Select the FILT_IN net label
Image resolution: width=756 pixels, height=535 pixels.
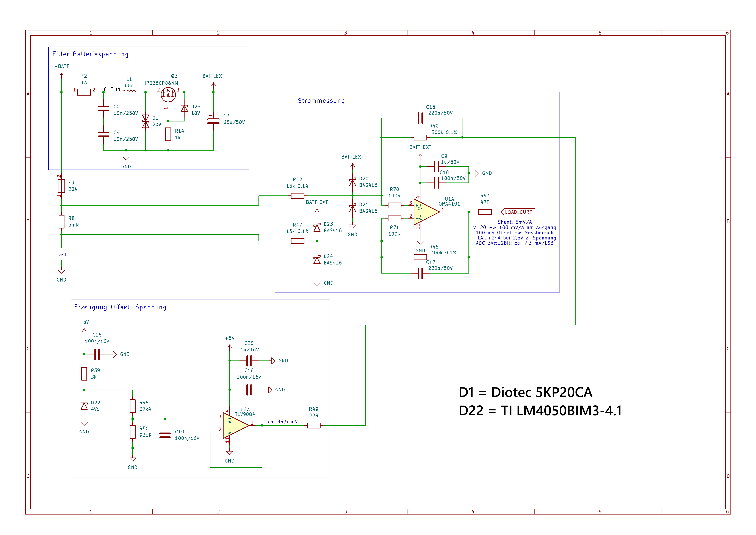click(x=112, y=89)
